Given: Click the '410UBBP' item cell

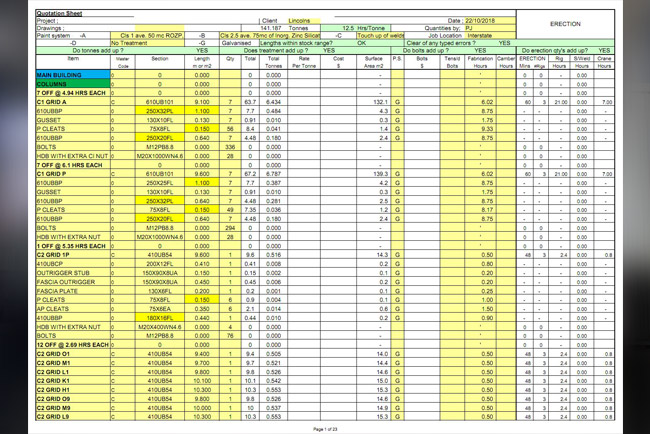Looking at the screenshot, I should coord(73,318).
